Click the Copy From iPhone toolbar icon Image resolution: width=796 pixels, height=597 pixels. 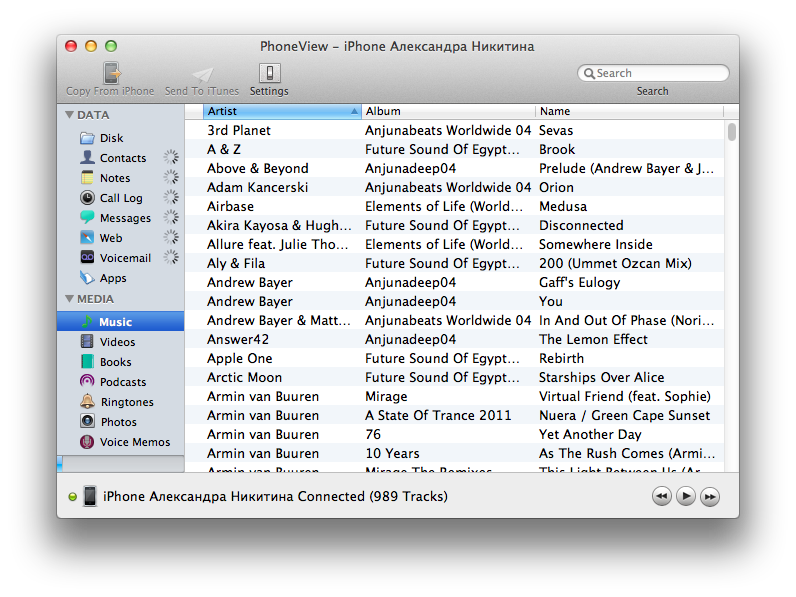pyautogui.click(x=110, y=74)
